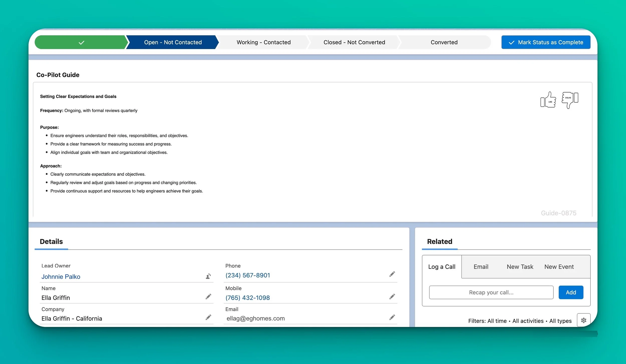Open Johnnie Palko's profile
The width and height of the screenshot is (626, 364).
coord(61,276)
